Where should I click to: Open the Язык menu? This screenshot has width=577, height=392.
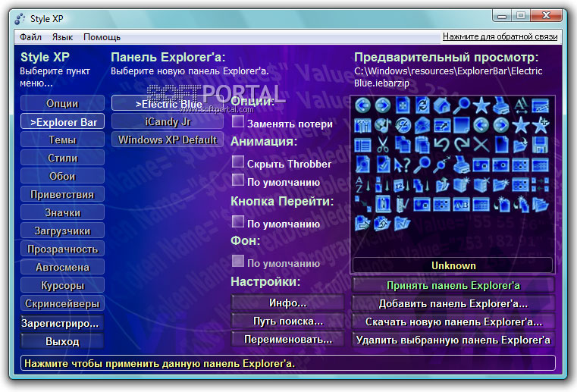click(62, 37)
